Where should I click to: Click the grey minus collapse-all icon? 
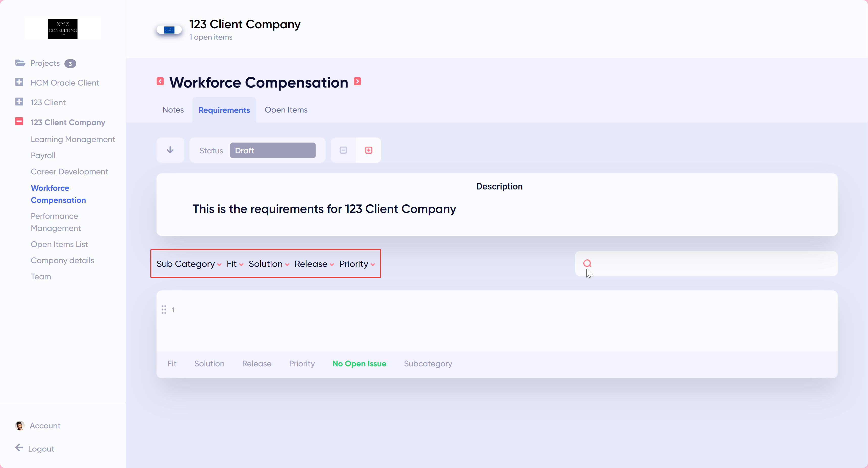pos(343,150)
